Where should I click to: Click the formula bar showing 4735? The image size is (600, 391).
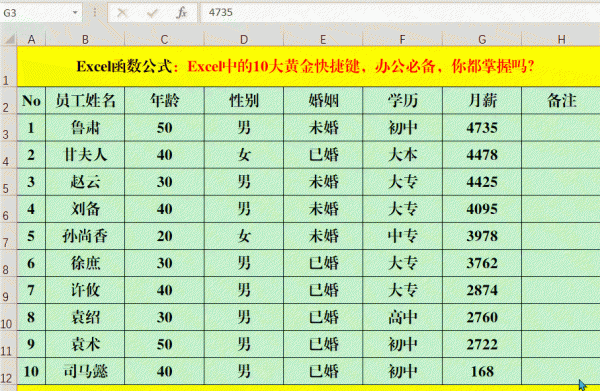pos(400,13)
